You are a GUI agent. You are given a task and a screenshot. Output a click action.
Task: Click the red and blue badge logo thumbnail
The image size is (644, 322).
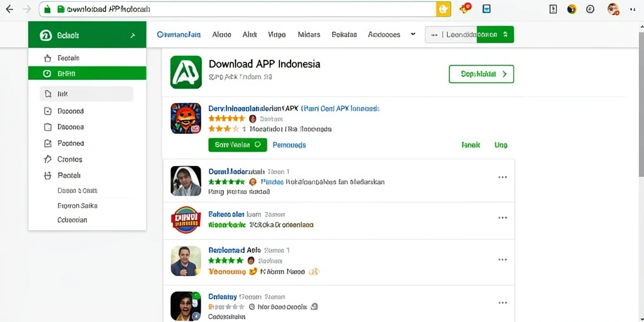(x=186, y=219)
